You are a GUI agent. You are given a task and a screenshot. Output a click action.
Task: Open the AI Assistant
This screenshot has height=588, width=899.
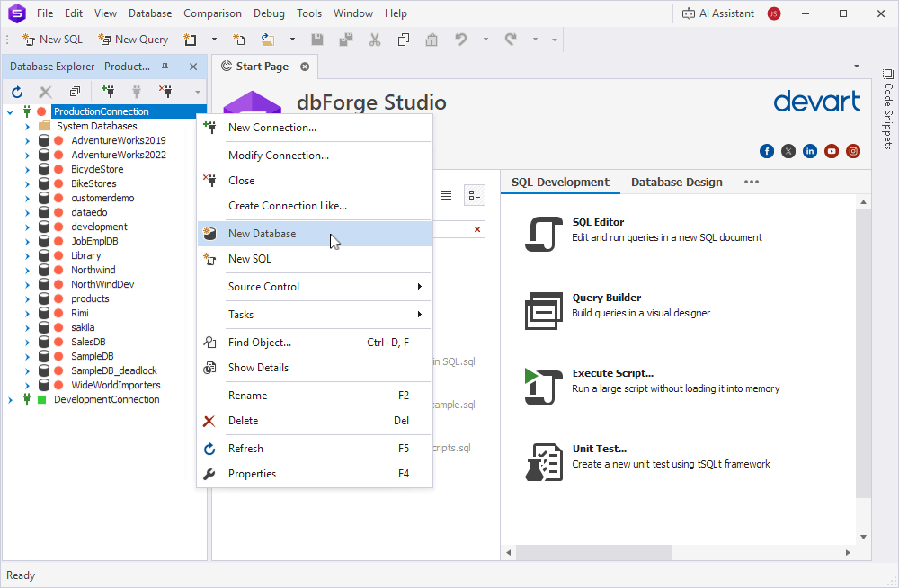[717, 13]
